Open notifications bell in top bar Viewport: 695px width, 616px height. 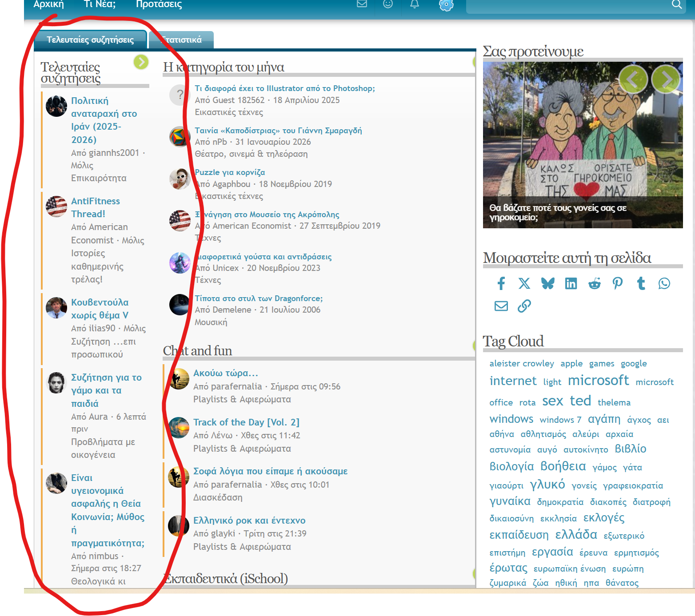pyautogui.click(x=414, y=4)
